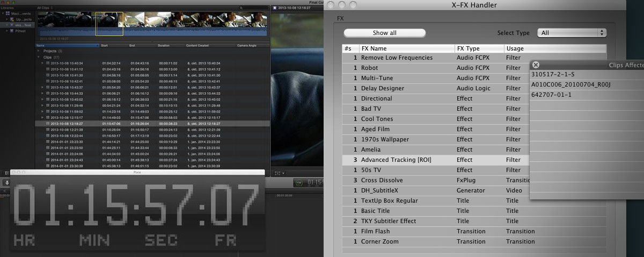Expand clip 2013-10-08 12:15:17
This screenshot has width=644, height=257.
(x=42, y=117)
